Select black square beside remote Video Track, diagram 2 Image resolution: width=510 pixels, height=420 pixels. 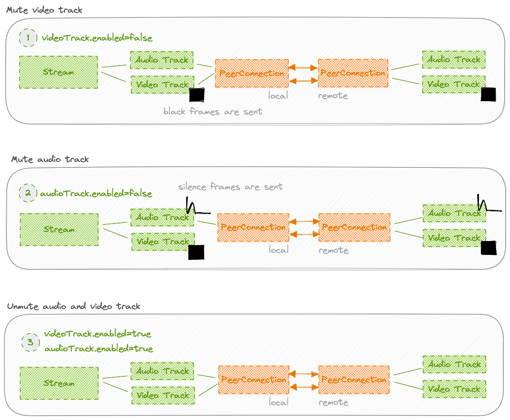pyautogui.click(x=488, y=248)
